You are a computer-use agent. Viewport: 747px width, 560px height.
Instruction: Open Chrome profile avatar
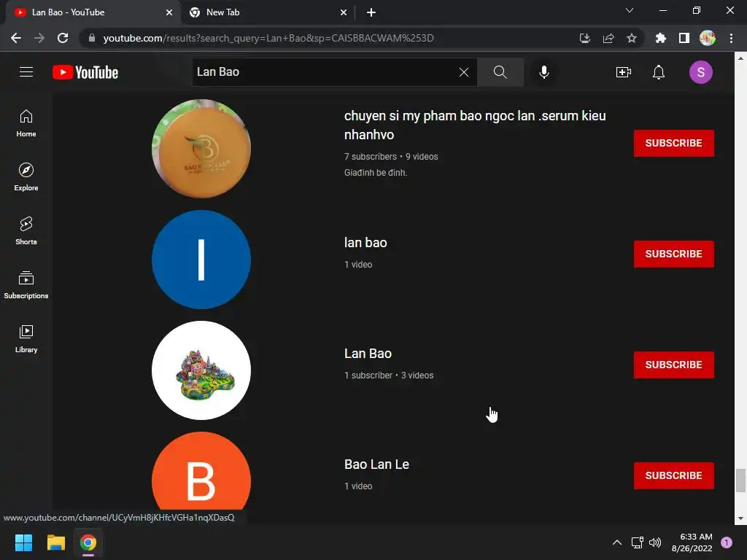coord(708,38)
